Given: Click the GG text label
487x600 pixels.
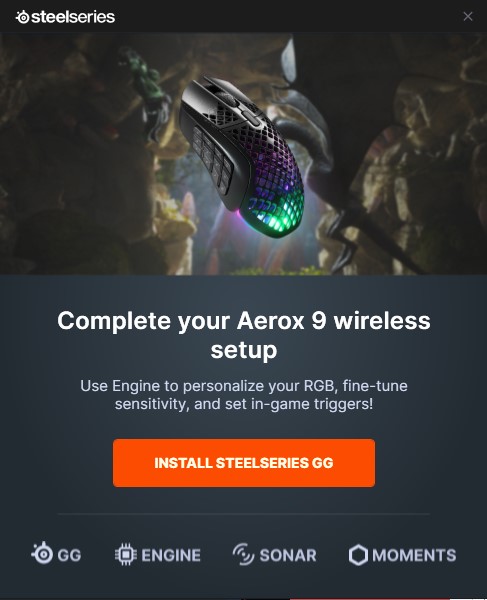Looking at the screenshot, I should pyautogui.click(x=69, y=555).
